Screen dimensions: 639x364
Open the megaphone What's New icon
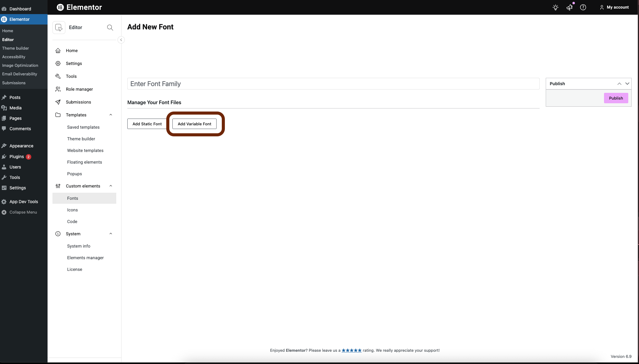569,7
